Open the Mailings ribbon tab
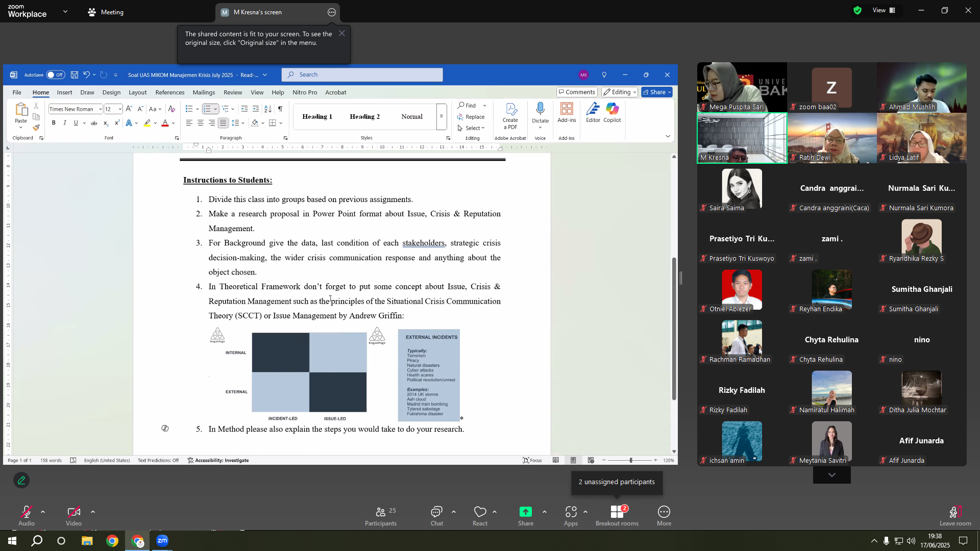The width and height of the screenshot is (980, 551). [x=204, y=92]
